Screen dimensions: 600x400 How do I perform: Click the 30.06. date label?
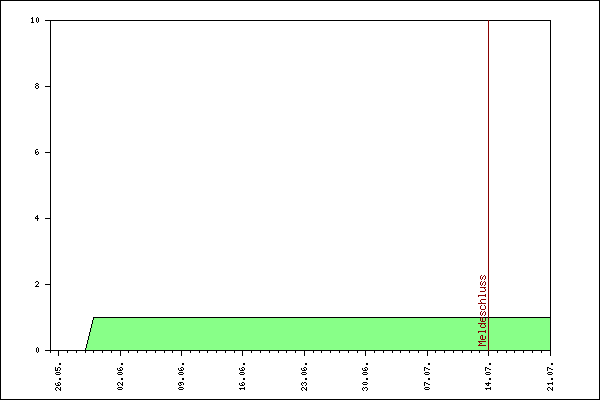click(x=366, y=377)
